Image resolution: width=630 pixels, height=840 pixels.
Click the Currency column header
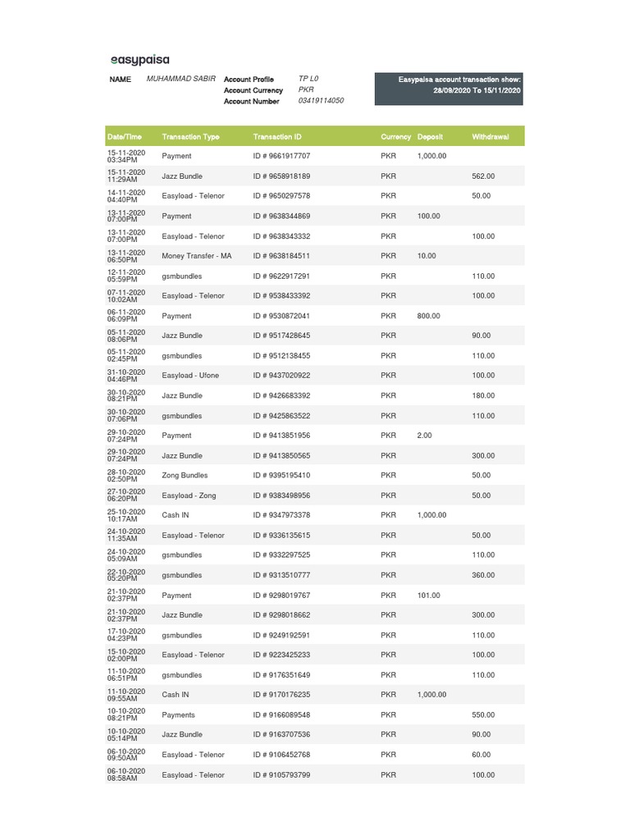pyautogui.click(x=395, y=137)
